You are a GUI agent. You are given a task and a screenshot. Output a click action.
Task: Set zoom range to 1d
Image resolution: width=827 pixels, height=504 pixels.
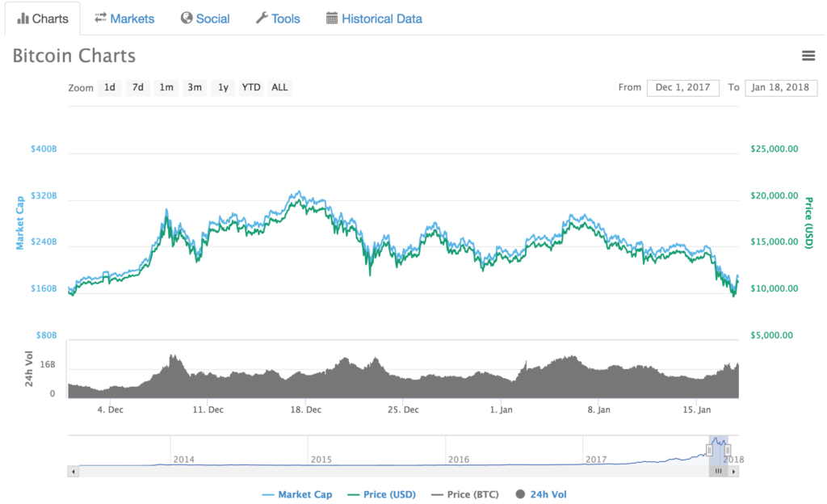coord(110,87)
